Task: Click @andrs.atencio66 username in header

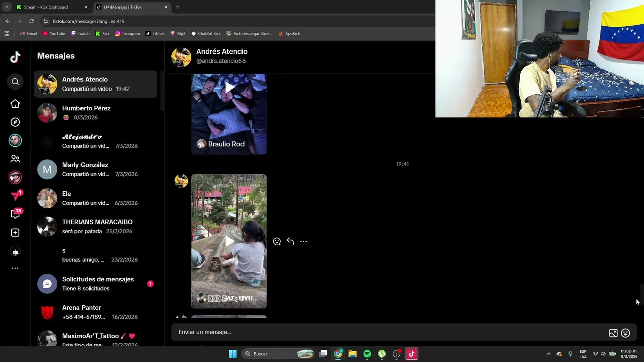Action: pos(220,61)
